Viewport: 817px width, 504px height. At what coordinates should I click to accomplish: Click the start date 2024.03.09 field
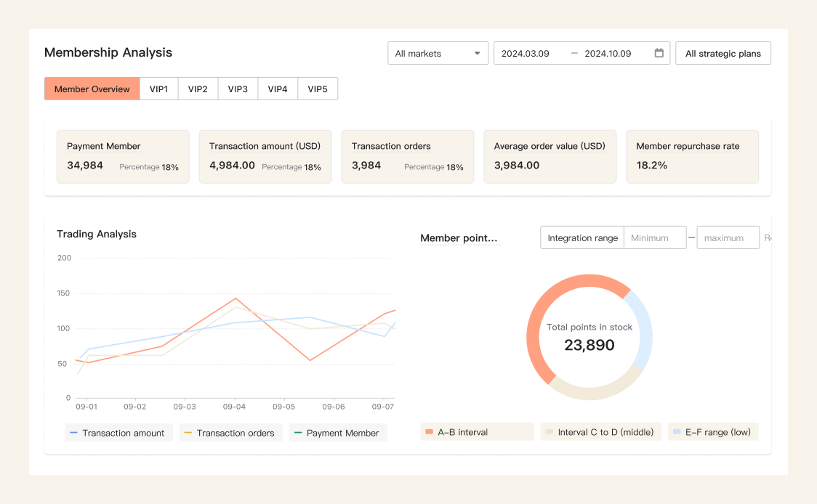click(526, 53)
